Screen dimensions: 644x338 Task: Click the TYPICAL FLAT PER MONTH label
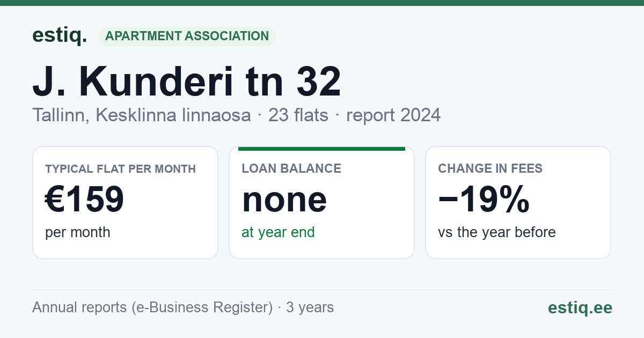pyautogui.click(x=121, y=169)
